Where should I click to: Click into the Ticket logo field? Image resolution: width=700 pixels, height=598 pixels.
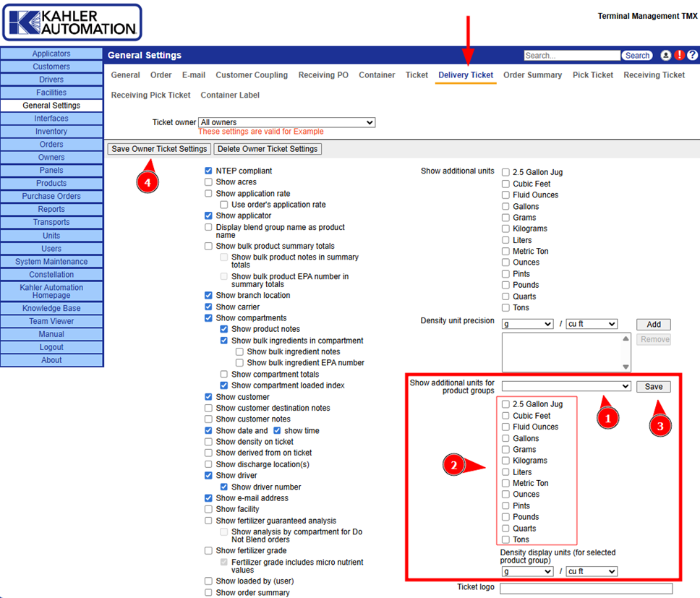(586, 589)
